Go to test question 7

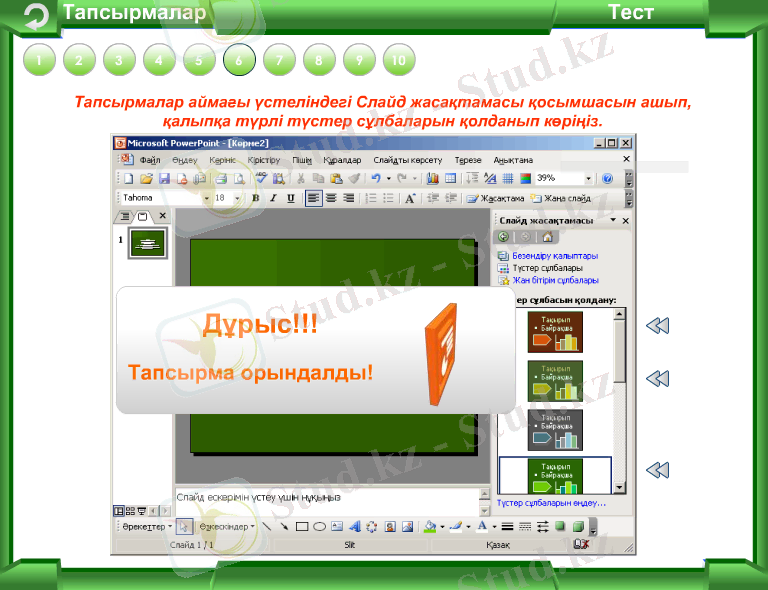(x=279, y=61)
